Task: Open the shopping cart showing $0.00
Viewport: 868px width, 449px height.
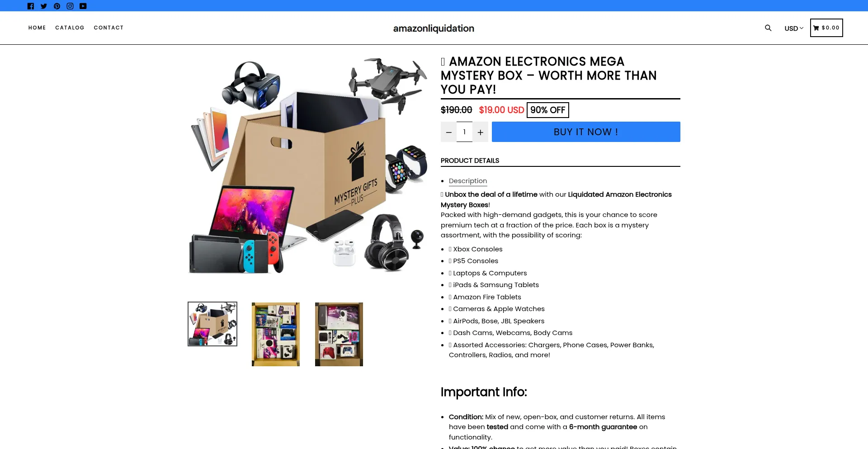Action: click(x=826, y=28)
